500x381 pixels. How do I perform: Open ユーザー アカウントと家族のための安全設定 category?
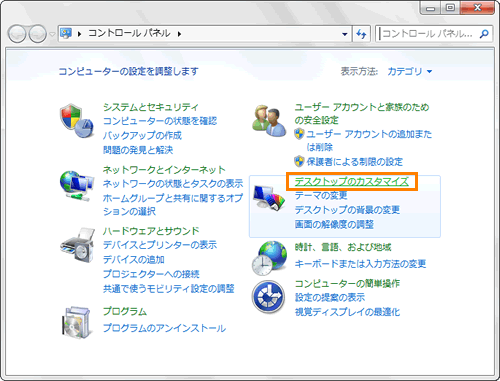click(x=362, y=113)
